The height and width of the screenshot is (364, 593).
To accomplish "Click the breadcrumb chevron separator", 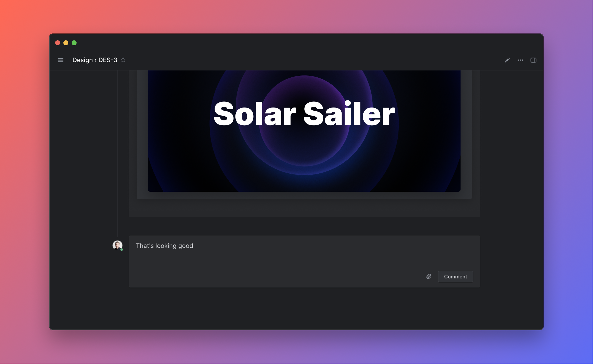I will [95, 60].
